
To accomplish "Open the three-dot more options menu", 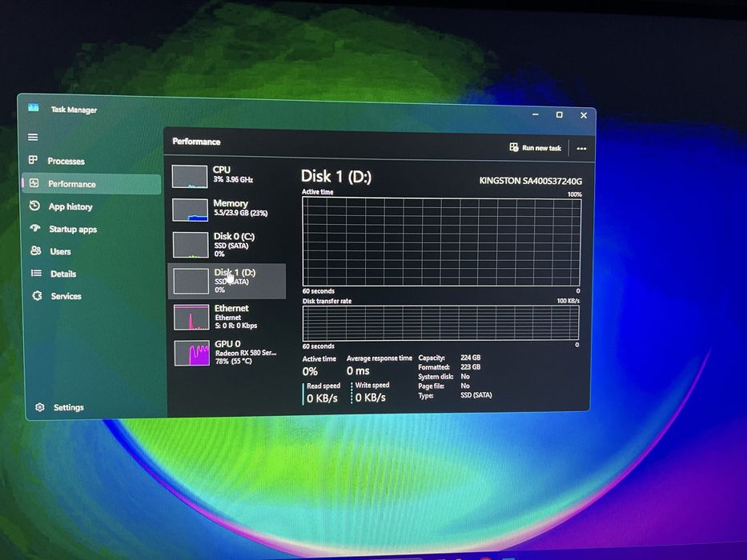I will click(x=581, y=149).
